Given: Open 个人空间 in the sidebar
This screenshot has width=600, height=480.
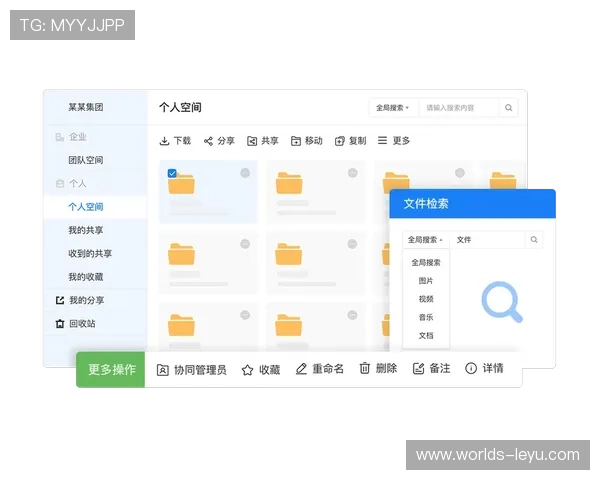Looking at the screenshot, I should coord(95,207).
